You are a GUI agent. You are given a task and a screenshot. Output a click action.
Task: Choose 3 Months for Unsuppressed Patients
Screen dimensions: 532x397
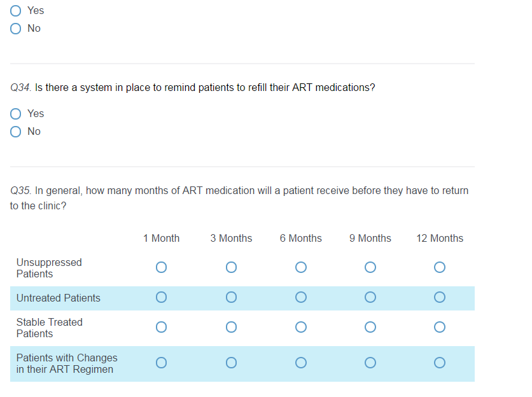point(231,267)
